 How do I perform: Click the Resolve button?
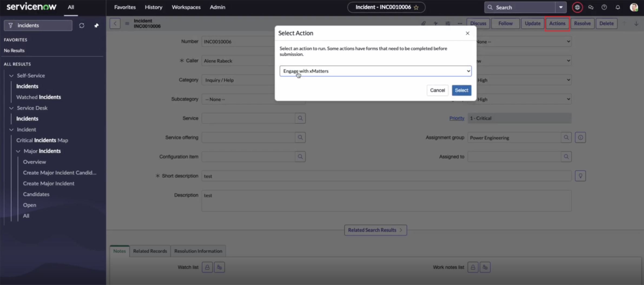(582, 24)
